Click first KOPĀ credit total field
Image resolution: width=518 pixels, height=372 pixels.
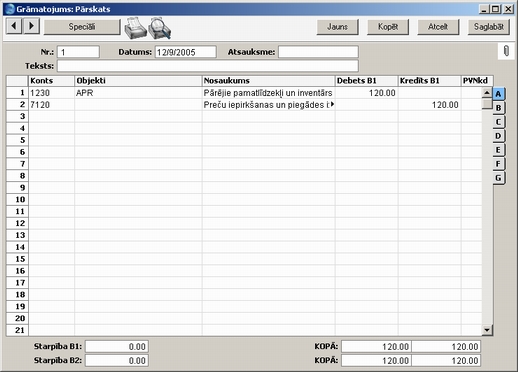tap(446, 347)
